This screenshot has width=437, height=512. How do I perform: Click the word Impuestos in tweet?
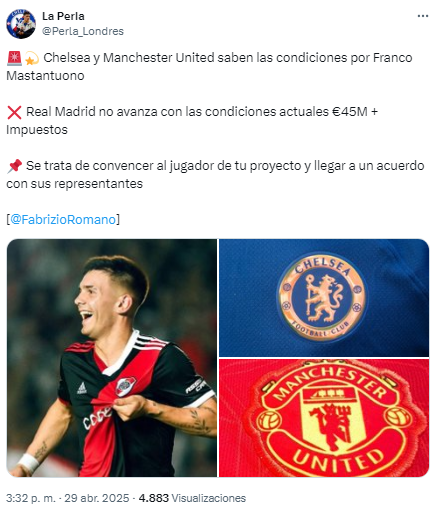[x=37, y=130]
